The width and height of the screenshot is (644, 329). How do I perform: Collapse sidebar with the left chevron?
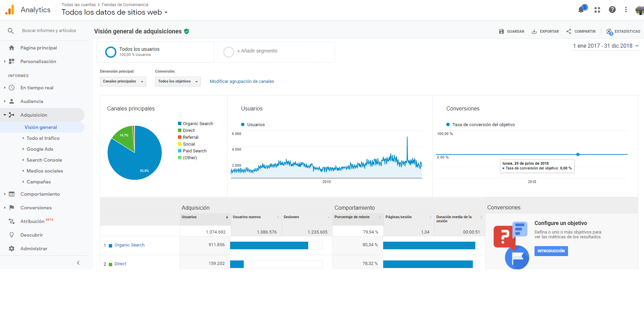click(x=78, y=263)
